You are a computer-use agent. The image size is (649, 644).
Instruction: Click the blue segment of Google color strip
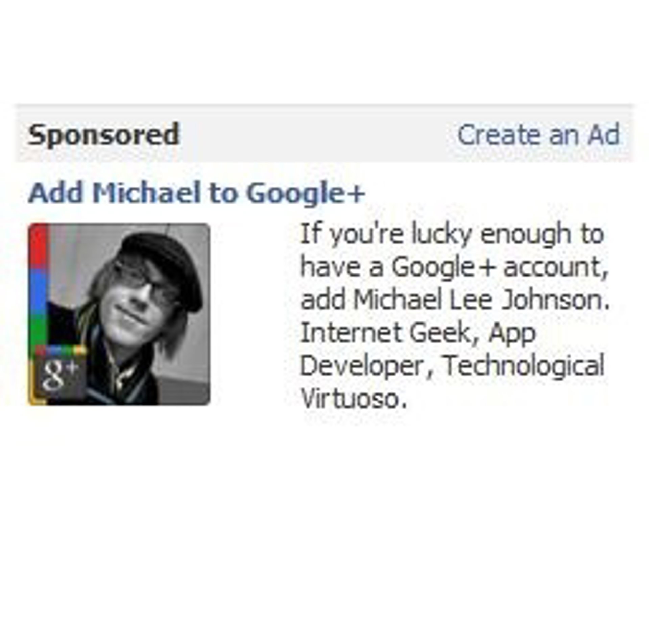click(38, 292)
